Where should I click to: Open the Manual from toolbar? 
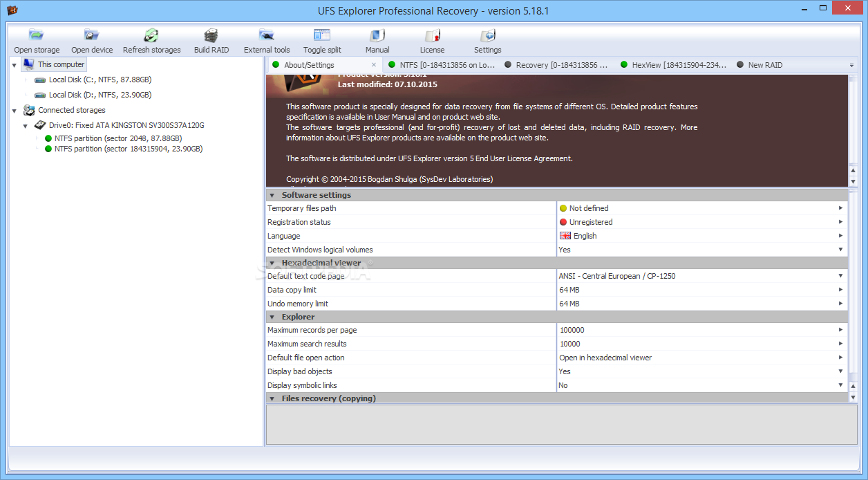(377, 35)
